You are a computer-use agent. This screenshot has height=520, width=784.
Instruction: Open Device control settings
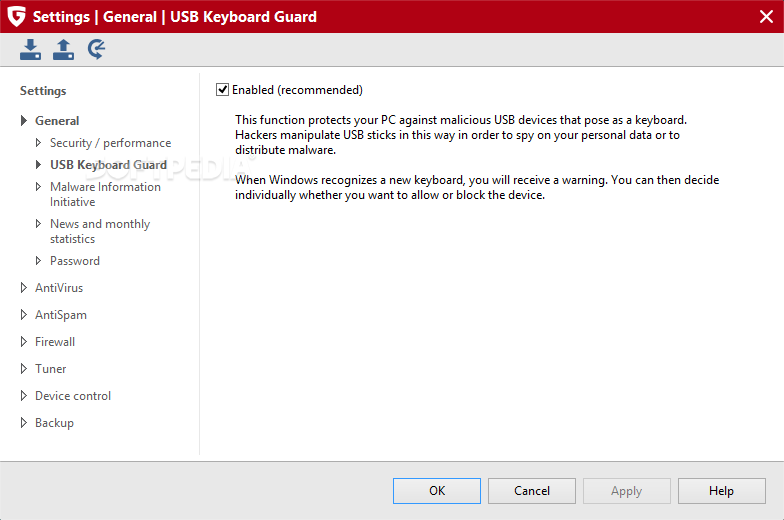tap(73, 396)
